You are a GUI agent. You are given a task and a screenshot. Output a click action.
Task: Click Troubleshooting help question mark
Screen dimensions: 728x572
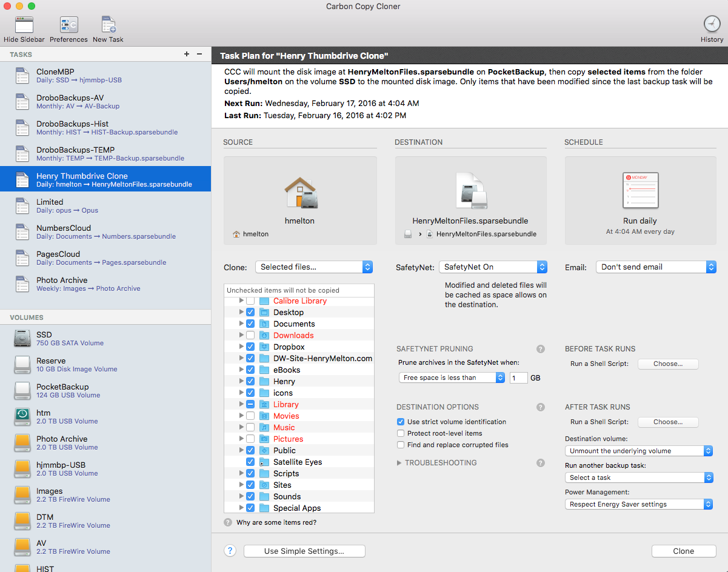coord(541,463)
